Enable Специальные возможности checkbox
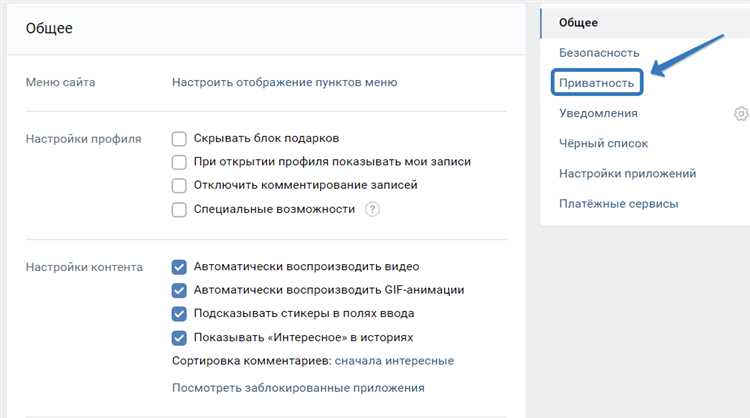 (179, 209)
